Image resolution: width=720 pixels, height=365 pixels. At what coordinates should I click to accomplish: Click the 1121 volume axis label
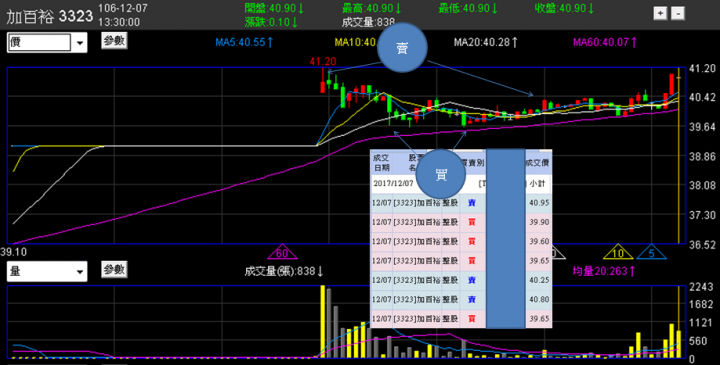(x=702, y=323)
